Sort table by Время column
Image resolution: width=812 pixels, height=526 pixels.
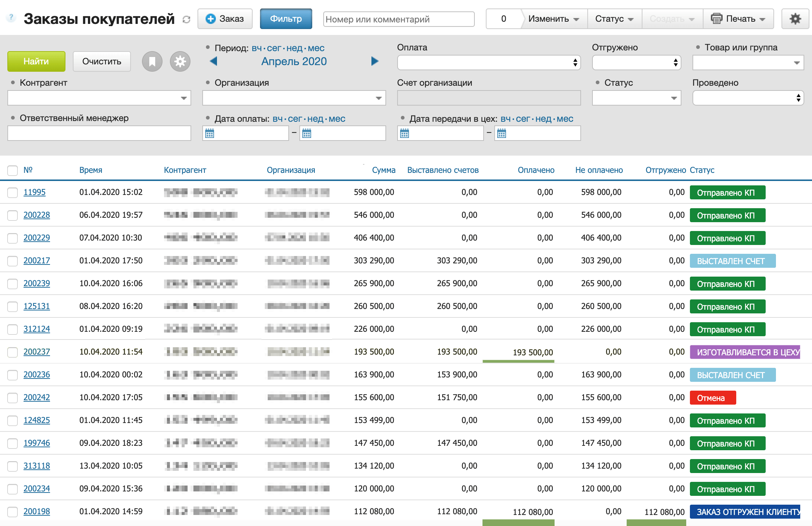click(91, 170)
